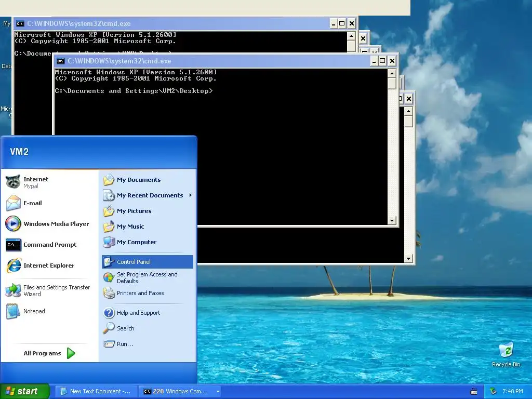Click Printers and Faxes icon

point(109,293)
